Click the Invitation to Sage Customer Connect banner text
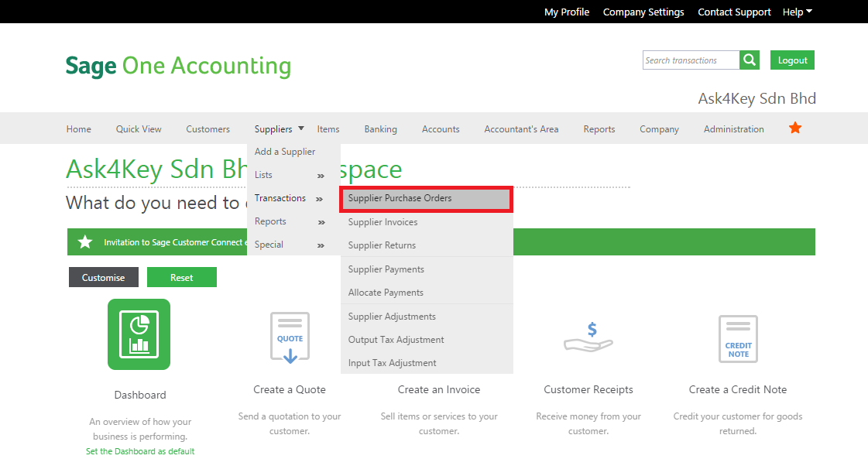This screenshot has width=868, height=476. click(x=175, y=242)
